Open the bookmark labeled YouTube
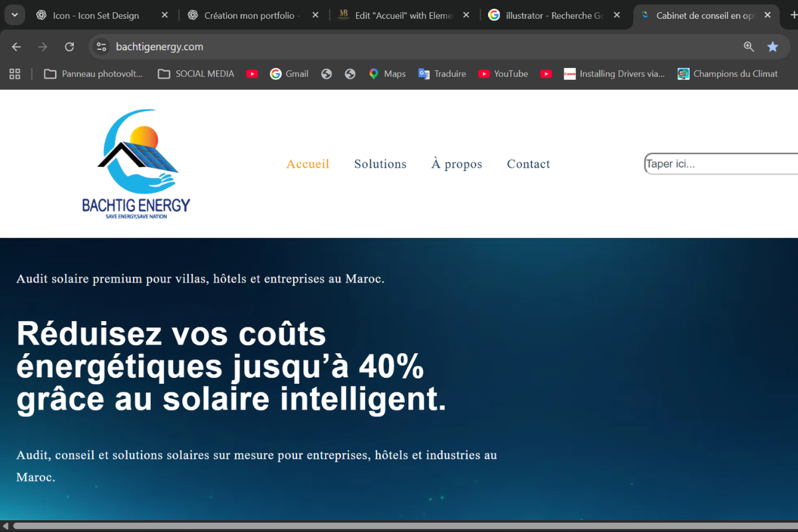Screen dimensions: 798x532 [503, 74]
